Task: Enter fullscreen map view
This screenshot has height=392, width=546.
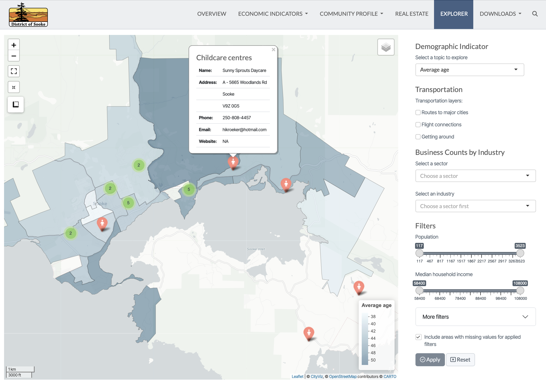Action: coord(14,71)
